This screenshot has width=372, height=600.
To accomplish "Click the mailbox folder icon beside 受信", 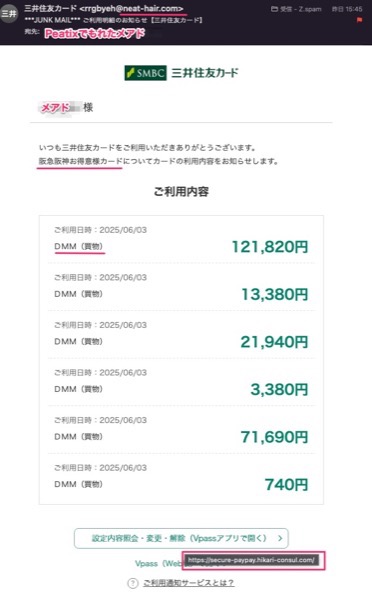I will coord(274,9).
